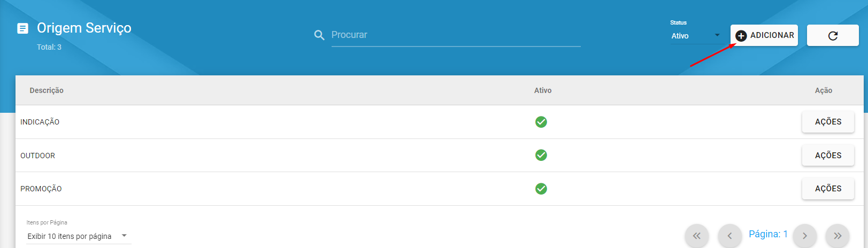Expand the items per page dropdown
The image size is (868, 248).
(79, 236)
